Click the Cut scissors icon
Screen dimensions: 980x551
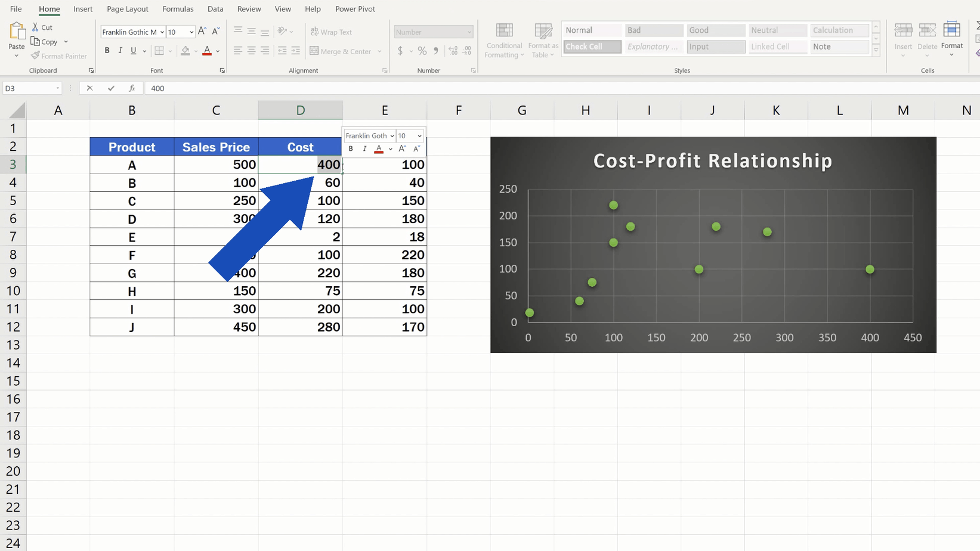35,27
